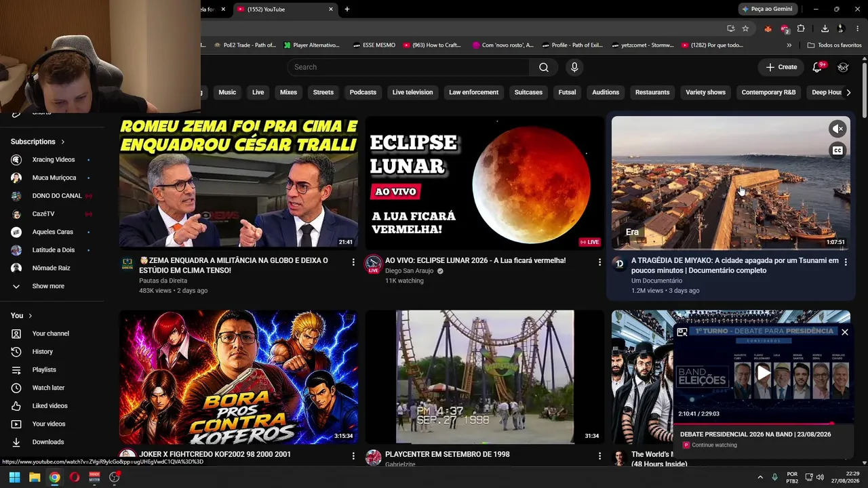Close the Debate Presidencial miniplayer
This screenshot has width=868, height=488.
(x=845, y=332)
